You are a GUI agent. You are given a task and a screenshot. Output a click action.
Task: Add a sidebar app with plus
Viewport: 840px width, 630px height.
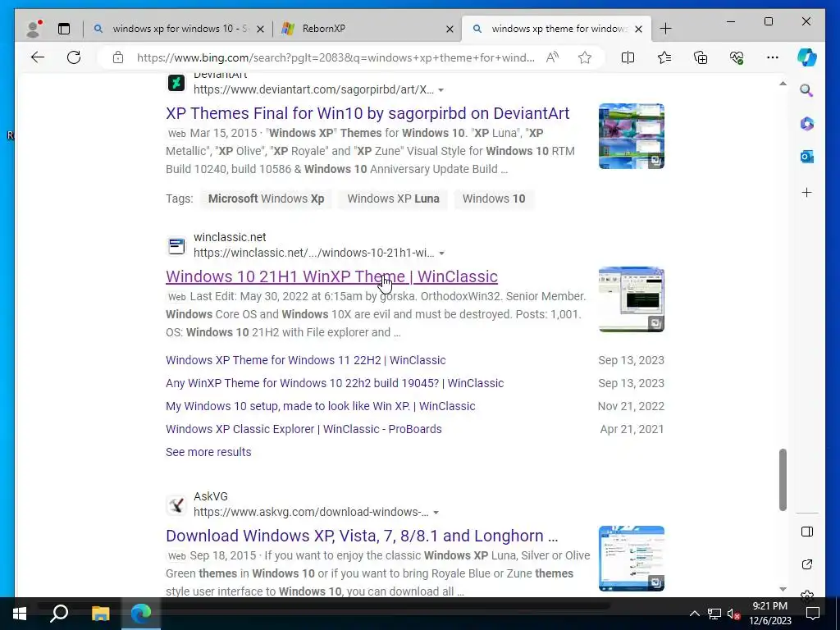(x=807, y=192)
